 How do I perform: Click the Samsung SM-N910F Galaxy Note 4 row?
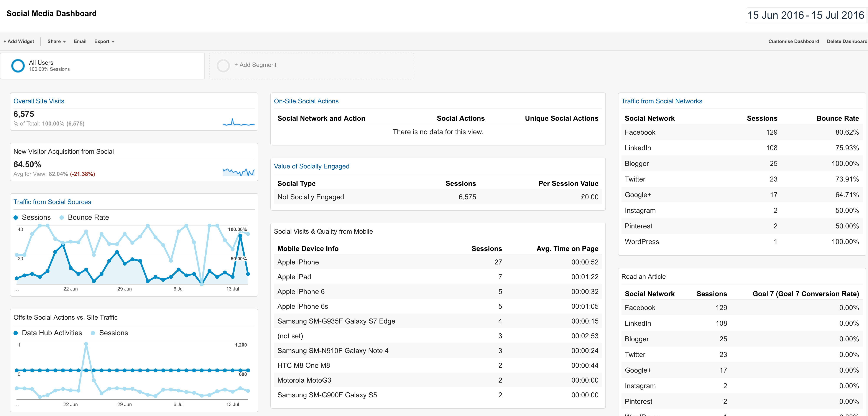pos(438,351)
